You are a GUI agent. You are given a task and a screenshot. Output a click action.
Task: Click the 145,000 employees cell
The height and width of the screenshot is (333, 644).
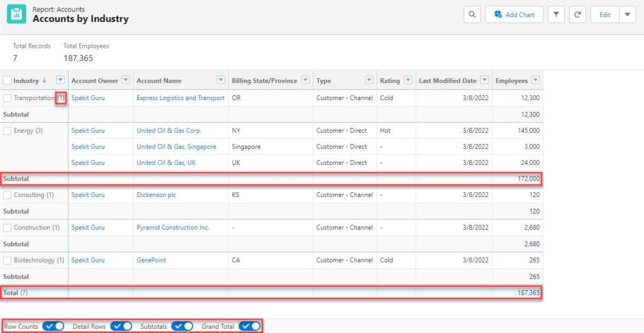coord(529,130)
